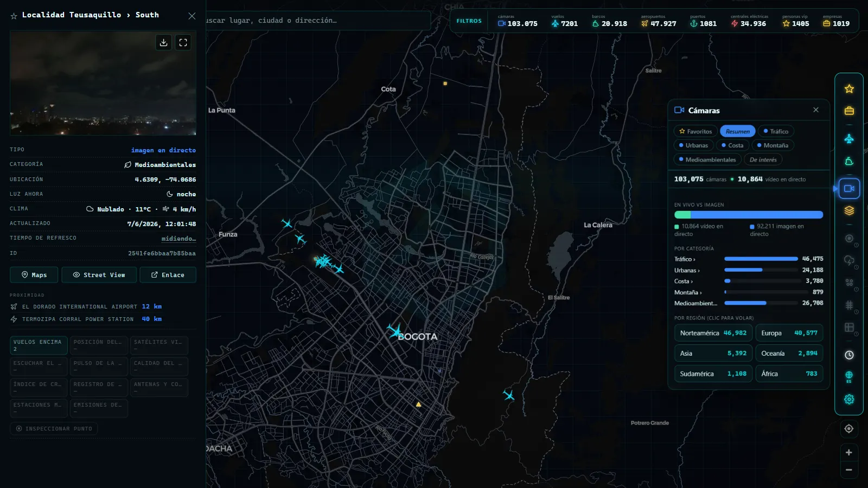Open location in Maps button
The width and height of the screenshot is (868, 488).
click(x=34, y=275)
